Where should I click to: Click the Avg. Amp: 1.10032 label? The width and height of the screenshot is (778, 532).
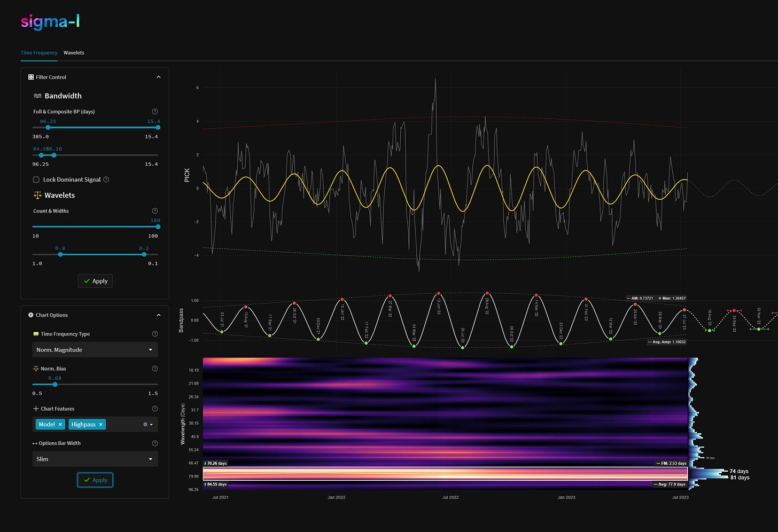667,342
